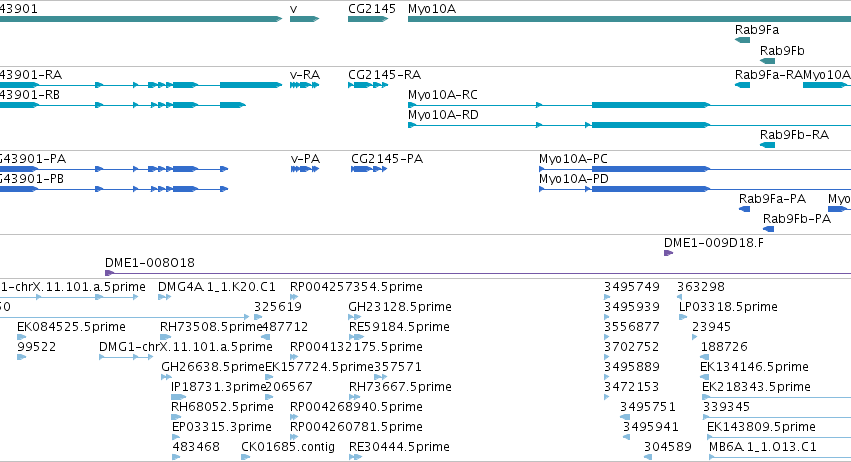Select the Myo10A gene label
This screenshot has width=851, height=462.
(432, 9)
